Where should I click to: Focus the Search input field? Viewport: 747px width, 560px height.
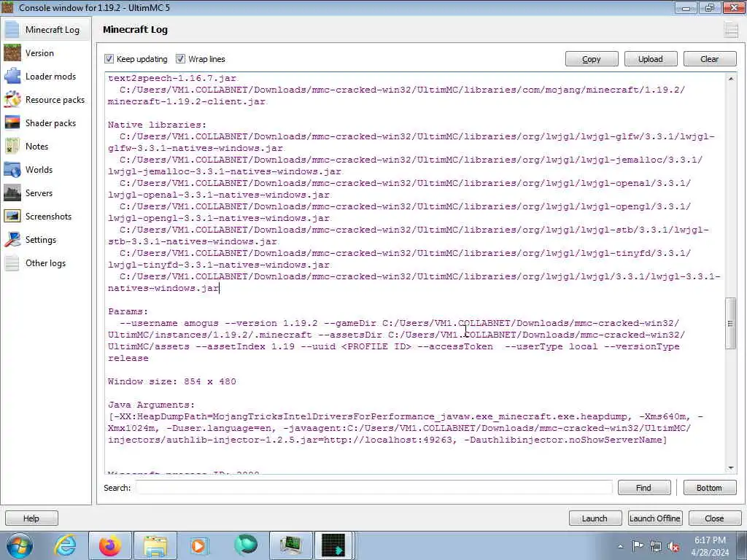(x=374, y=488)
